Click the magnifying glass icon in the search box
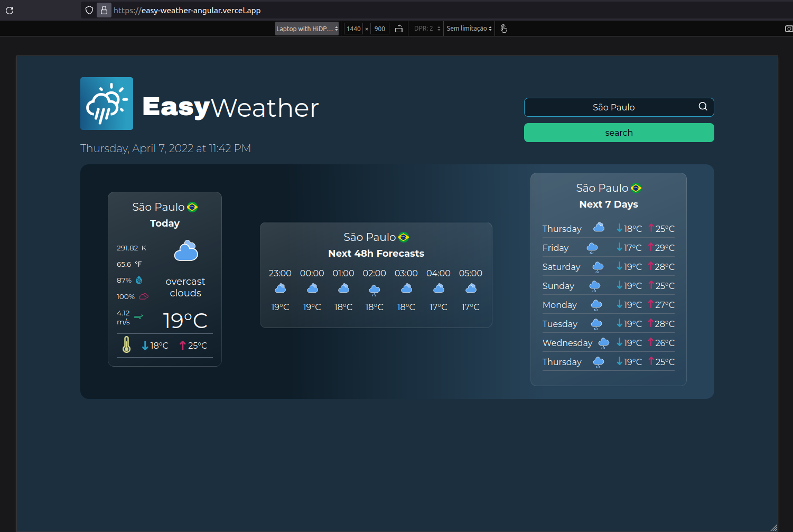The image size is (793, 532). pos(703,106)
